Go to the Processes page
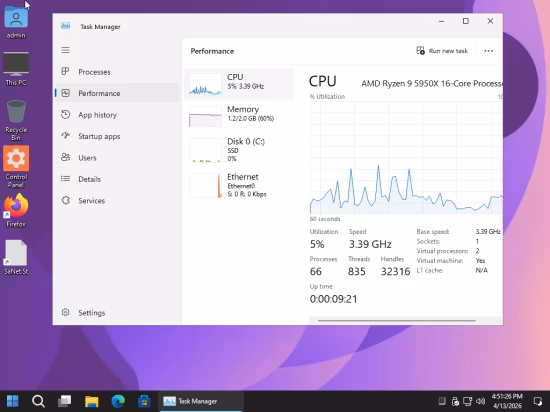The width and height of the screenshot is (550, 412). click(x=118, y=72)
